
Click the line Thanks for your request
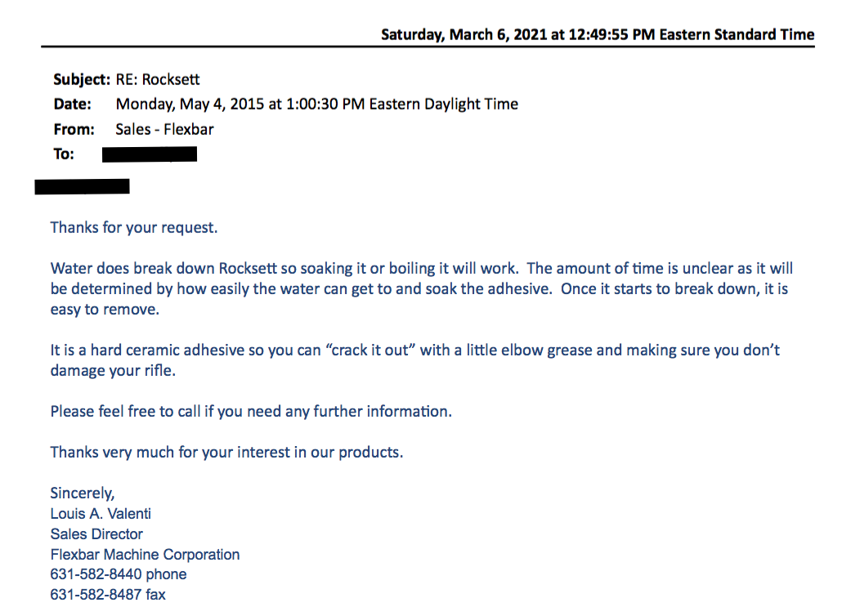[x=134, y=228]
